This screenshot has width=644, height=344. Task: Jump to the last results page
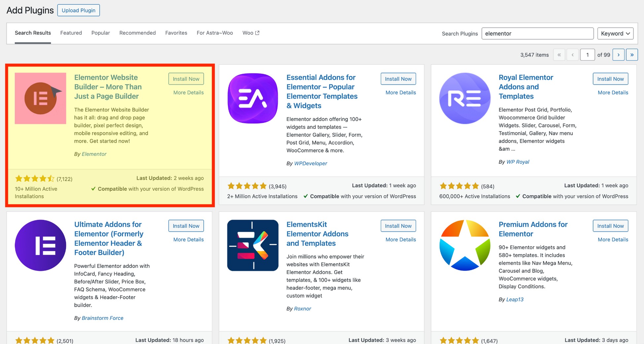[632, 55]
